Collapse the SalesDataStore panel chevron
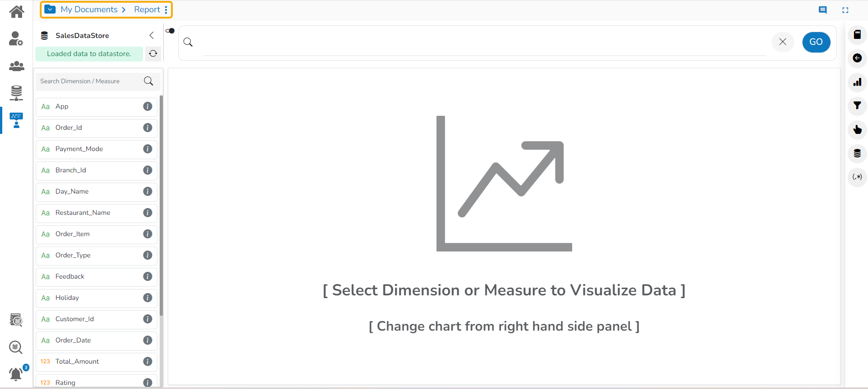Screen dimensions: 868x389 [152, 35]
